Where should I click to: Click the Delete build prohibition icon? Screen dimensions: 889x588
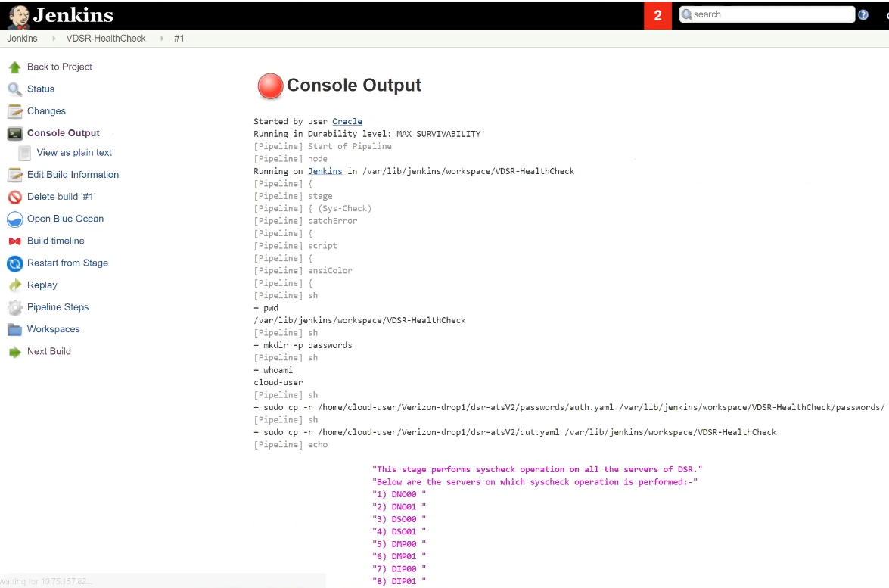coord(14,198)
